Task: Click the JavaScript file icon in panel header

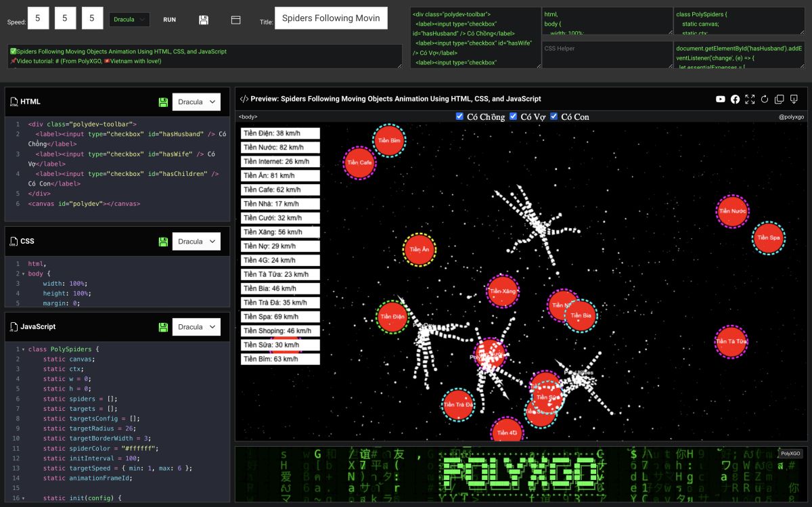Action: pyautogui.click(x=14, y=327)
